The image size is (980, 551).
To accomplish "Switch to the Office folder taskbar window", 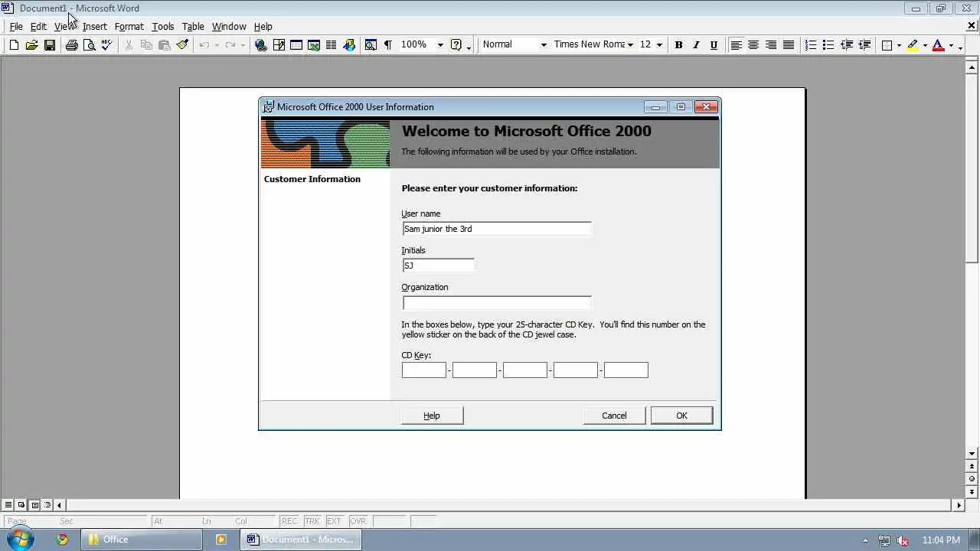I will click(x=142, y=540).
